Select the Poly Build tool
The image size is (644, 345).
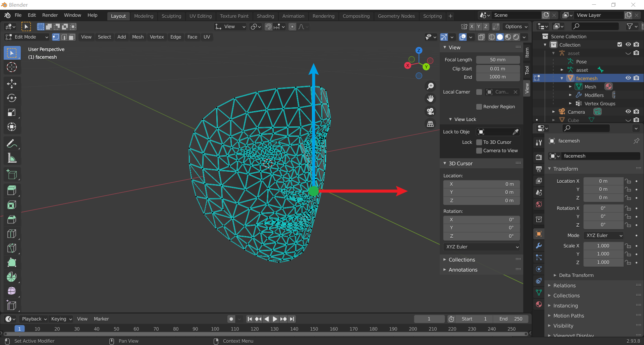coord(12,263)
